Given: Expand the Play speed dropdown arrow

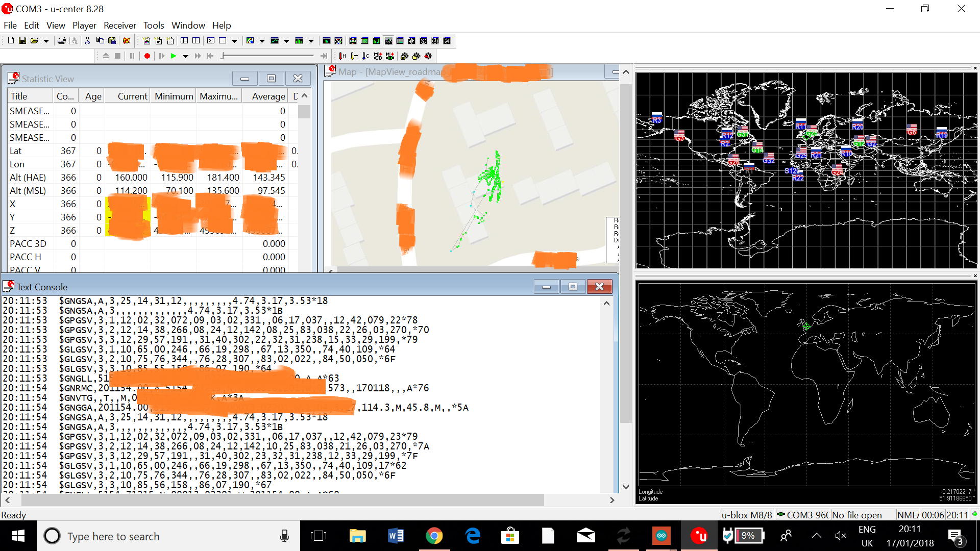Looking at the screenshot, I should 185,56.
